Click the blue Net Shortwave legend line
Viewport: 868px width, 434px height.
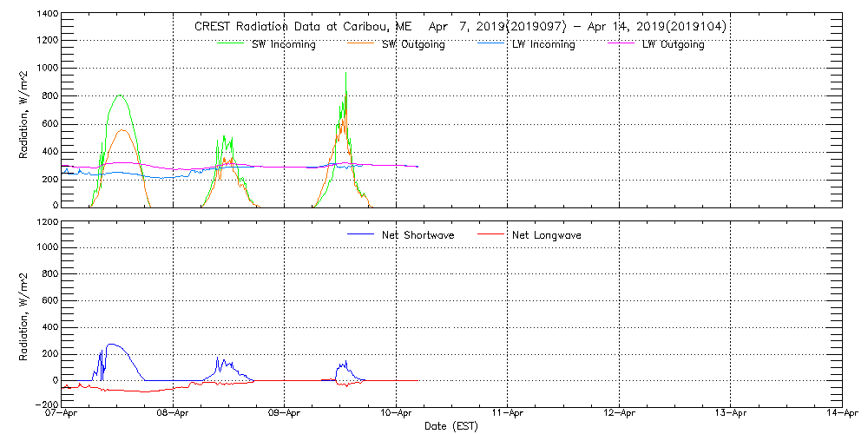tap(361, 235)
